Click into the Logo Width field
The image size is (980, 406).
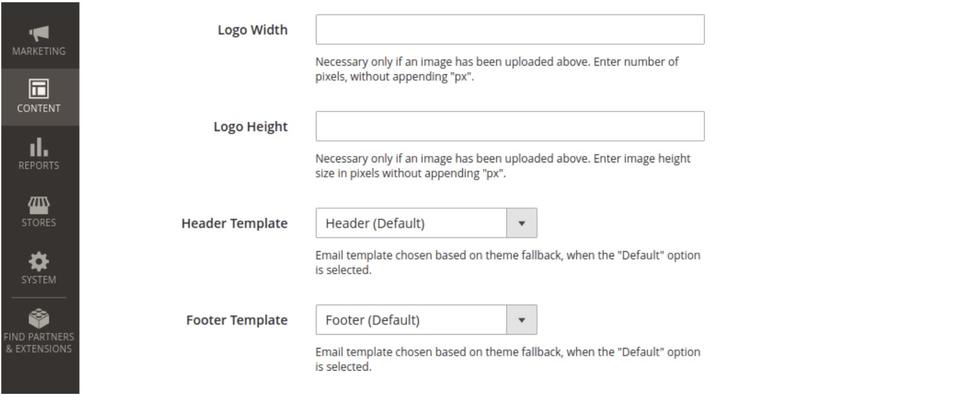pyautogui.click(x=509, y=29)
